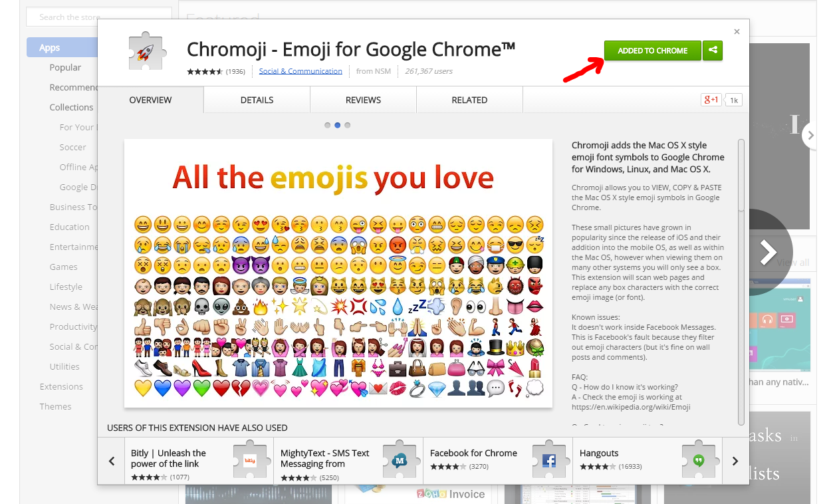The height and width of the screenshot is (504, 827).
Task: Open the Hangouts card title
Action: tap(599, 453)
